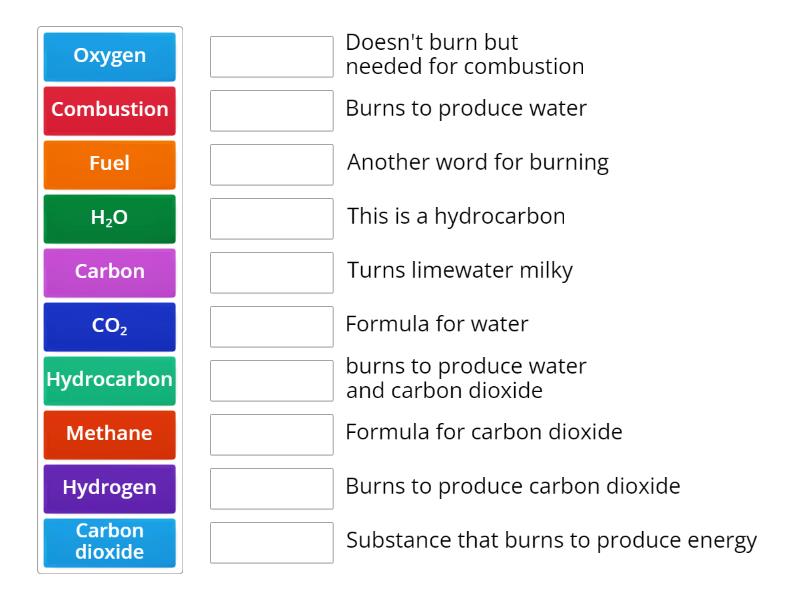
Task: Click the Combustion tile
Action: pos(109,111)
